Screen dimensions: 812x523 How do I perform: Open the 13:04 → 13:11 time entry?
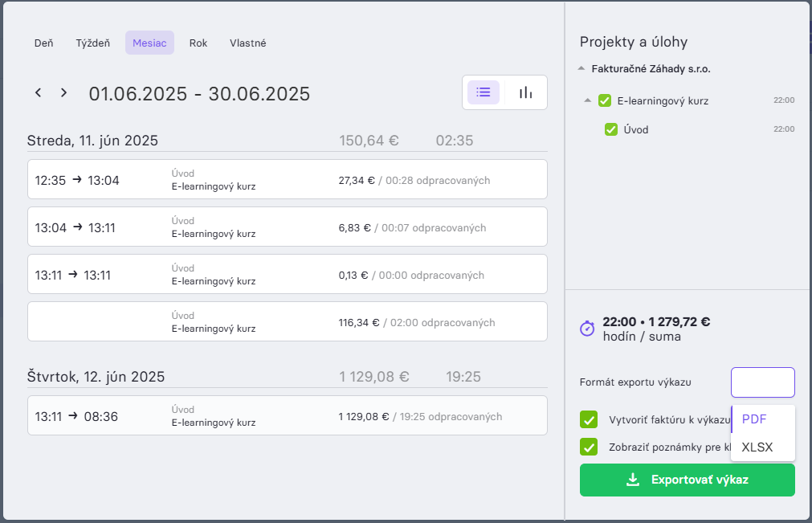[288, 227]
